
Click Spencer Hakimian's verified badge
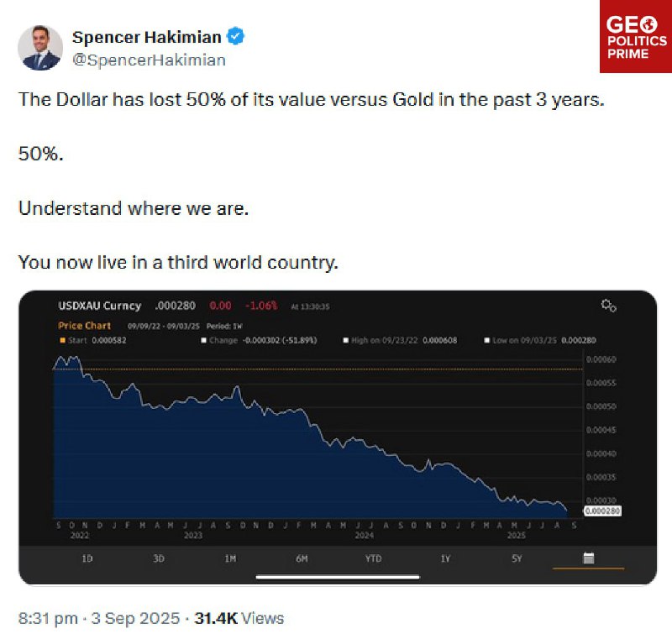(x=236, y=37)
